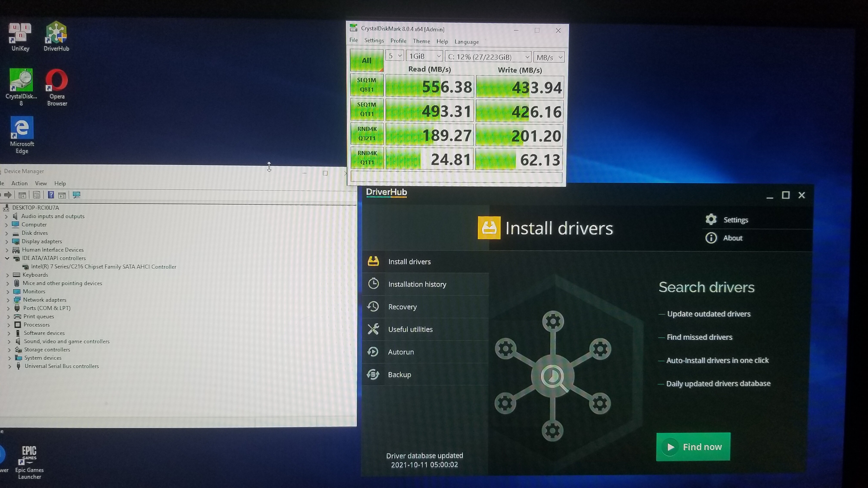This screenshot has width=868, height=488.
Task: Click the DriverHub About info icon
Action: click(x=711, y=238)
